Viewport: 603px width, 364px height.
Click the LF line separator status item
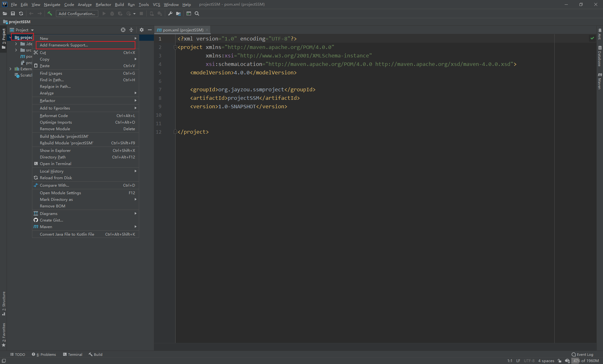518,361
